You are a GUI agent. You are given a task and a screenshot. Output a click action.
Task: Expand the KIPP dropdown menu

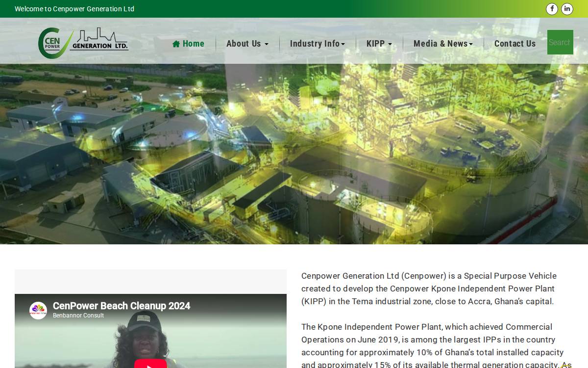click(379, 44)
